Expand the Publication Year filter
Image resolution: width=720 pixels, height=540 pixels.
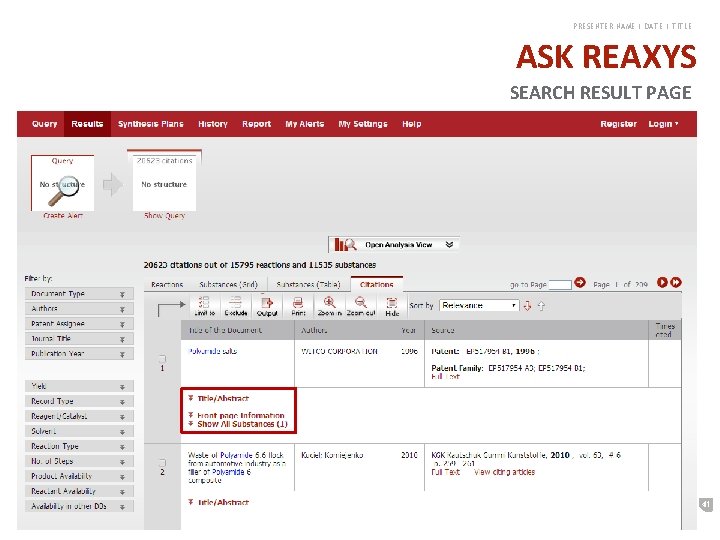coord(79,354)
